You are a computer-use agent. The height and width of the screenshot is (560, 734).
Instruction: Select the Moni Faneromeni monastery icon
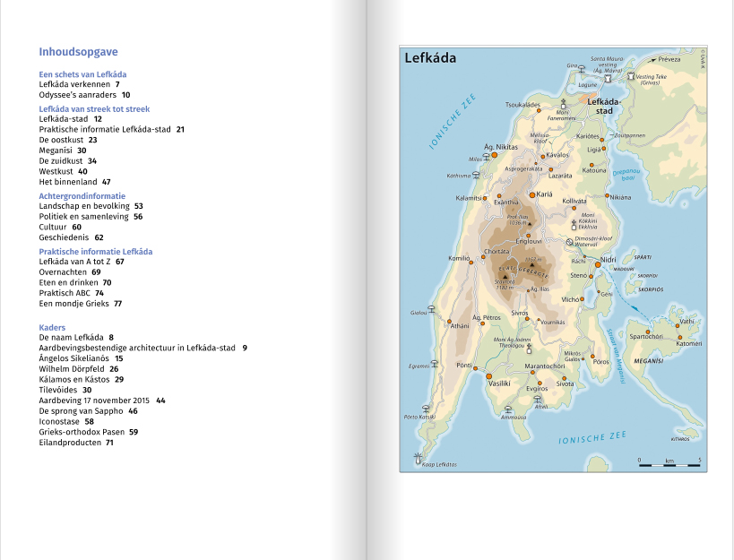tap(564, 103)
